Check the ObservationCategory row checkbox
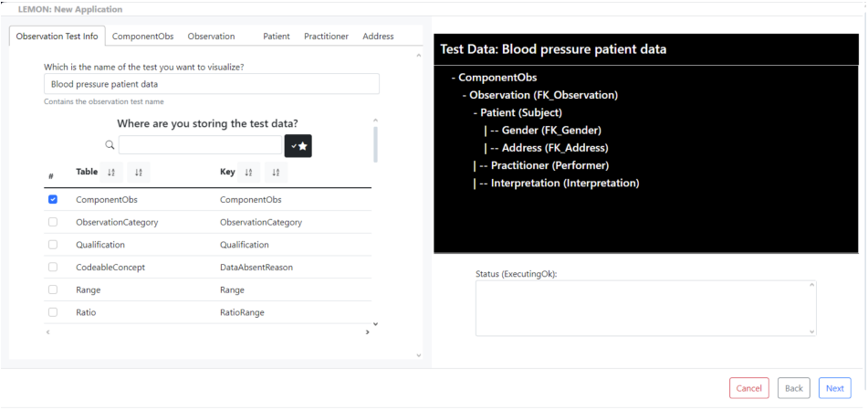 (x=53, y=222)
